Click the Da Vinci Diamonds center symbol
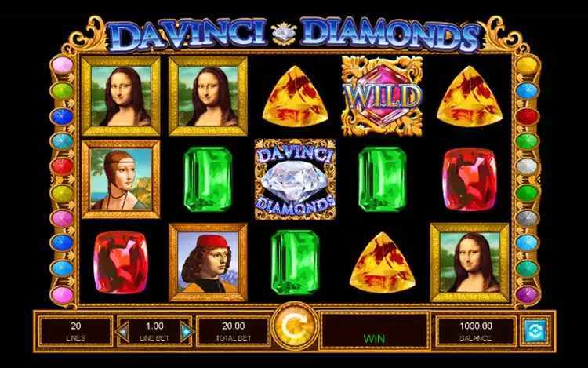 295,179
